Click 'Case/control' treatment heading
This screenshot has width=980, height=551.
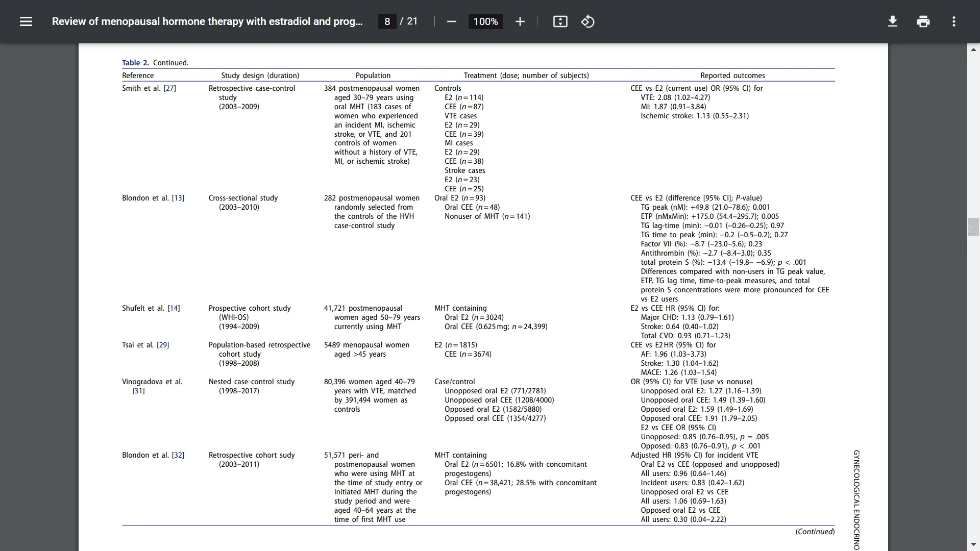tap(454, 382)
